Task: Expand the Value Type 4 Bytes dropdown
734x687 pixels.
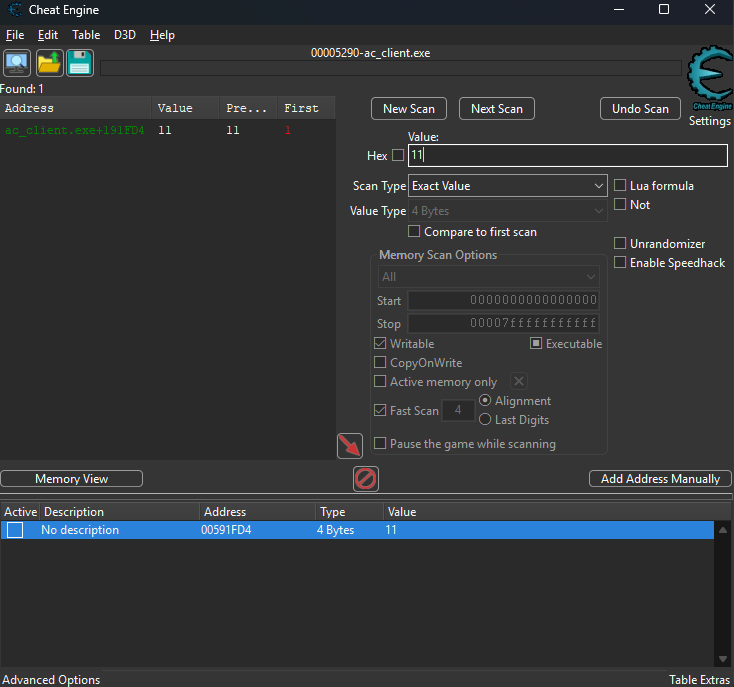Action: click(508, 211)
